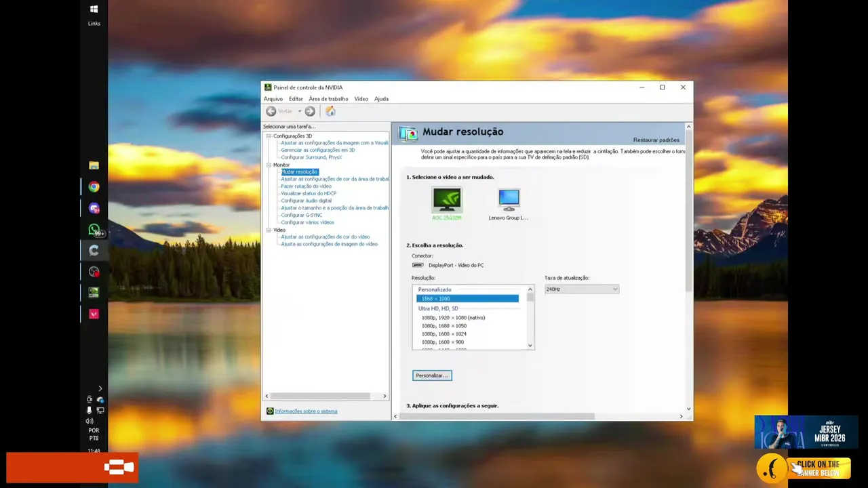Collapse the Vídeo tree node
Image resolution: width=868 pixels, height=488 pixels.
click(269, 230)
